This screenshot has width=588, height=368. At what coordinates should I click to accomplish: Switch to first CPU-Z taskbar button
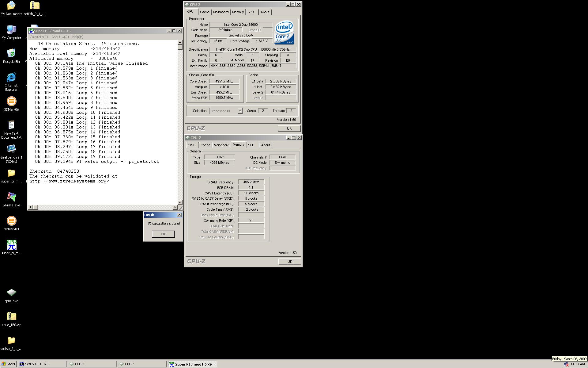92,364
